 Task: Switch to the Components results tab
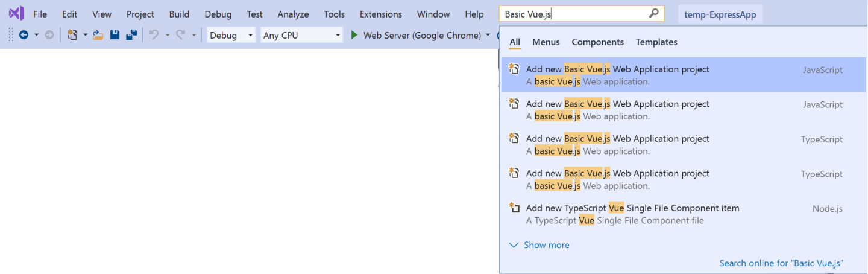[x=598, y=42]
